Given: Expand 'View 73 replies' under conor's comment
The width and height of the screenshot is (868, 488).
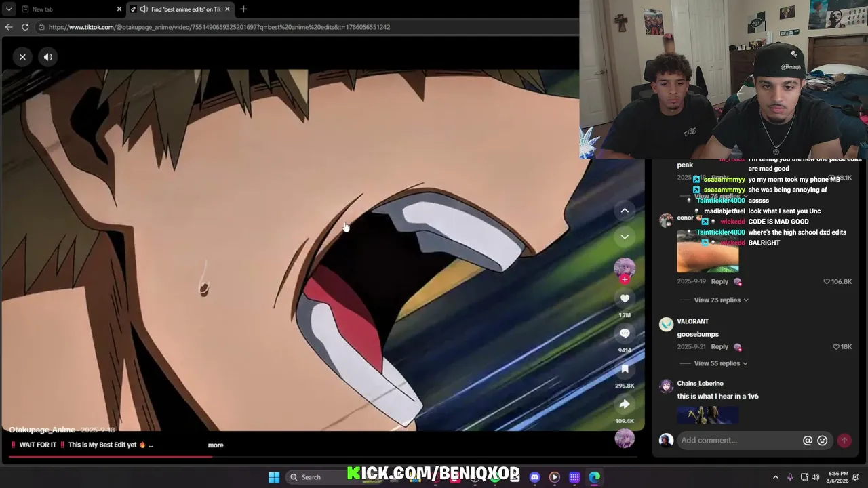Looking at the screenshot, I should point(722,300).
